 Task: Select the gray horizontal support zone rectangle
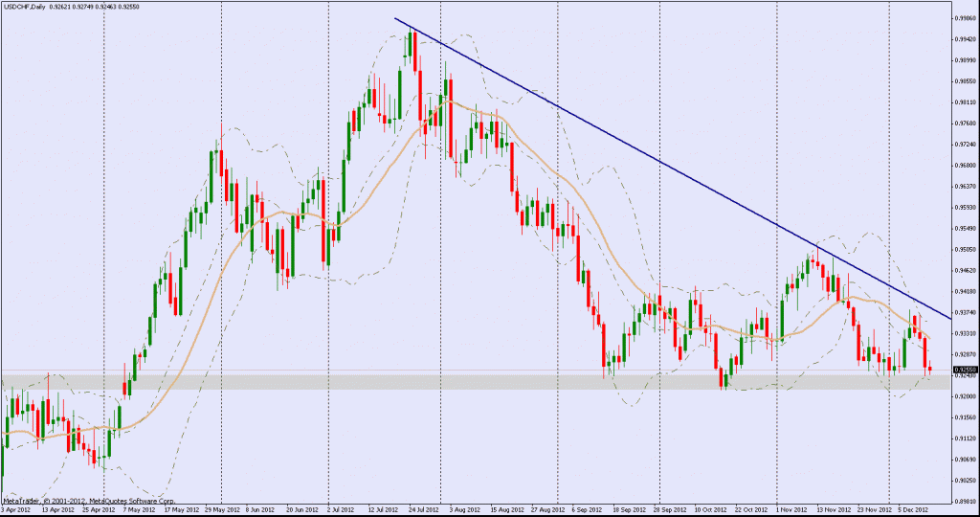pyautogui.click(x=479, y=381)
